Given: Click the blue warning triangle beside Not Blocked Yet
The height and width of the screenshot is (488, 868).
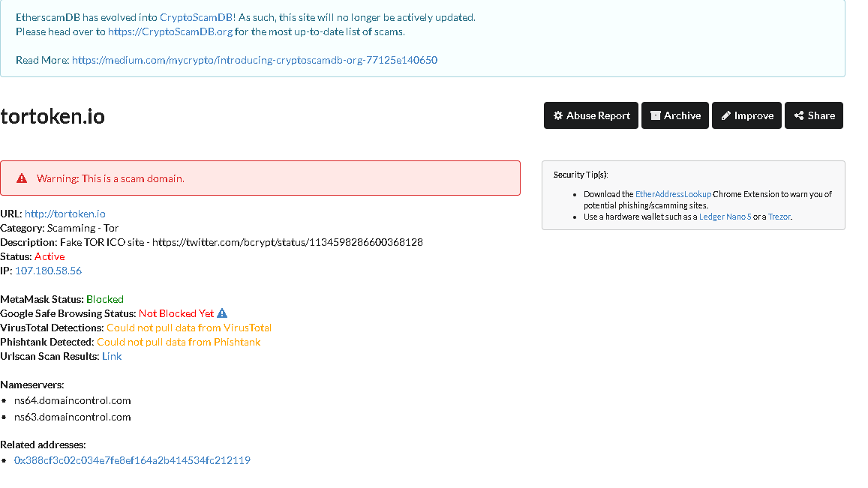Looking at the screenshot, I should point(222,313).
